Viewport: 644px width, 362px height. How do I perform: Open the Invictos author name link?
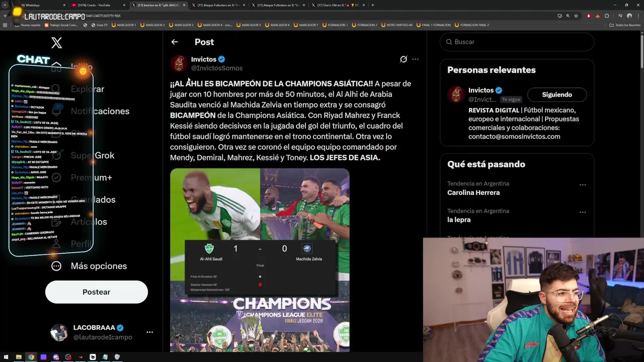204,59
